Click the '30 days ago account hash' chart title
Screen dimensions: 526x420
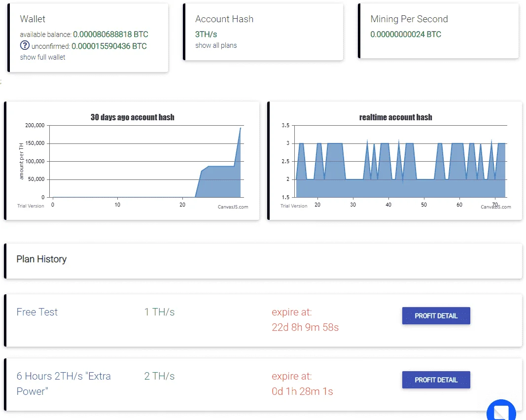[133, 117]
